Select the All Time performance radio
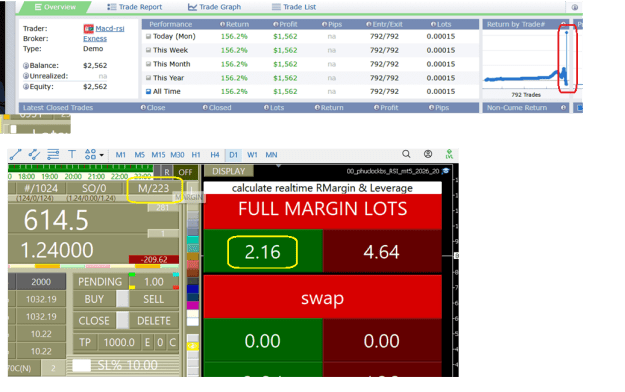 coord(148,91)
